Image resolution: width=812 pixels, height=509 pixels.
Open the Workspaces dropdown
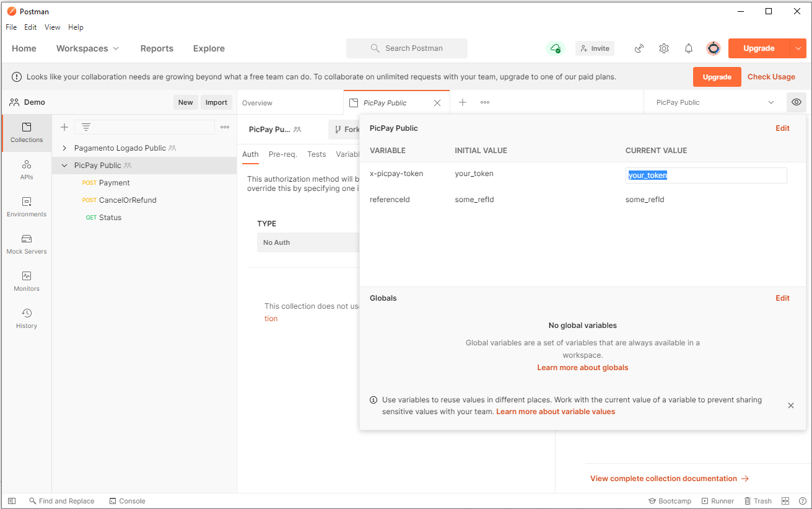click(x=87, y=48)
